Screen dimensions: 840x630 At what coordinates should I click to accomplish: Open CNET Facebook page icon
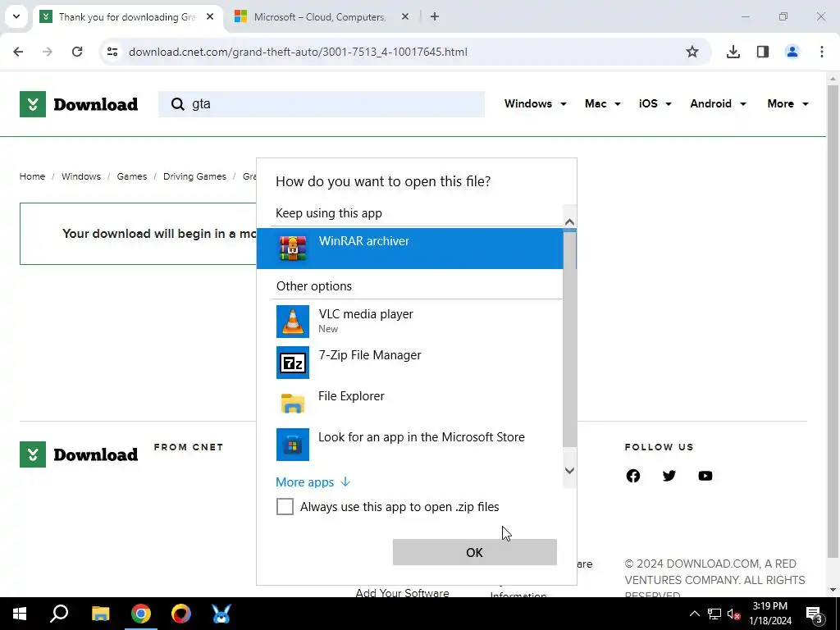(633, 476)
